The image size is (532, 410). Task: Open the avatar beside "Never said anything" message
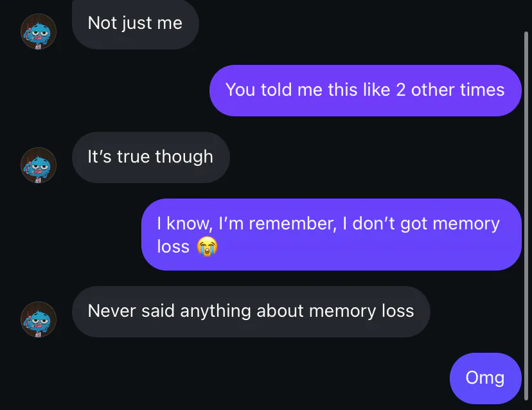point(39,319)
